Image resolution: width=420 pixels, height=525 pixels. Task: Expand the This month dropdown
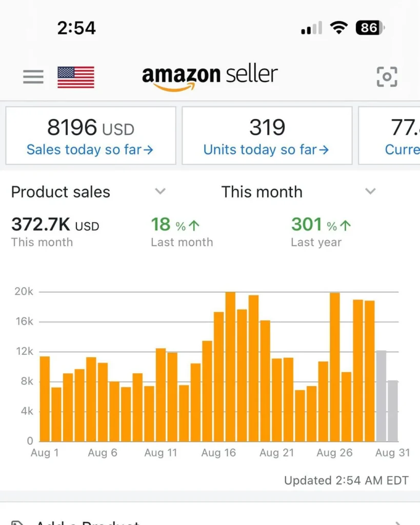(370, 192)
